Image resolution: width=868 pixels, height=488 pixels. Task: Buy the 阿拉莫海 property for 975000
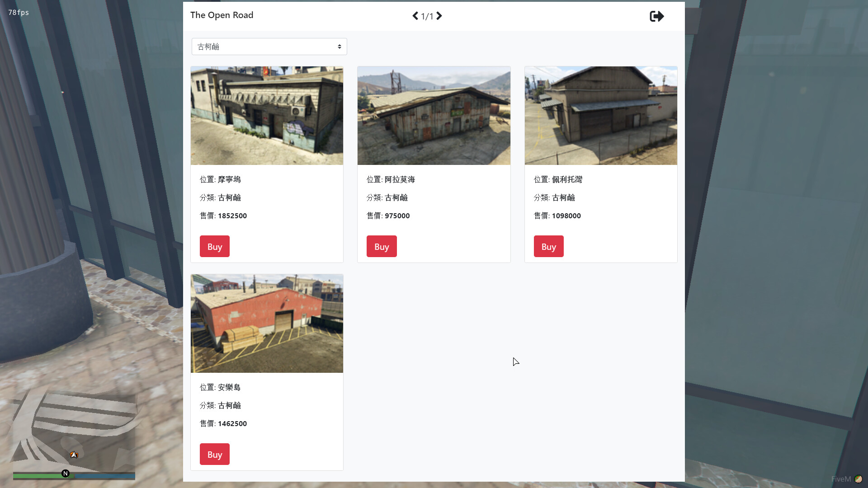pyautogui.click(x=382, y=246)
